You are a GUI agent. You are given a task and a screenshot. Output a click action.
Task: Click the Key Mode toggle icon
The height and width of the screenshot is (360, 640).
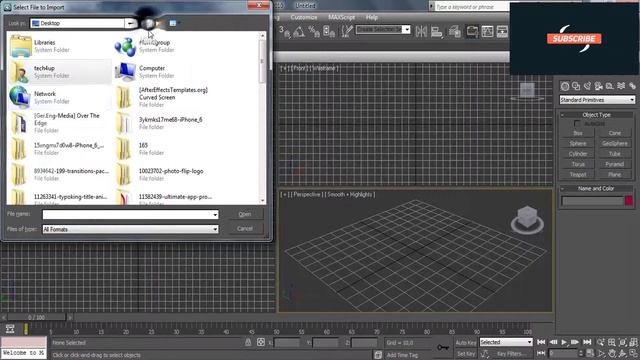(x=541, y=353)
